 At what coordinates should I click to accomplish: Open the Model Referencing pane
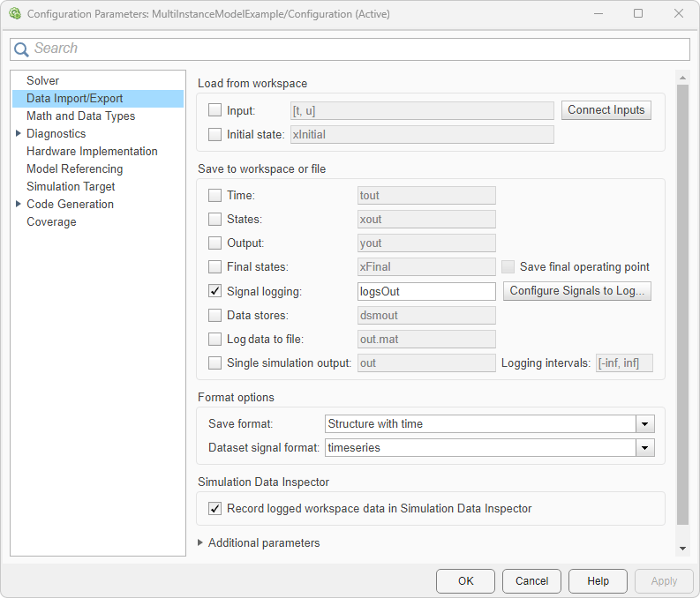(75, 168)
